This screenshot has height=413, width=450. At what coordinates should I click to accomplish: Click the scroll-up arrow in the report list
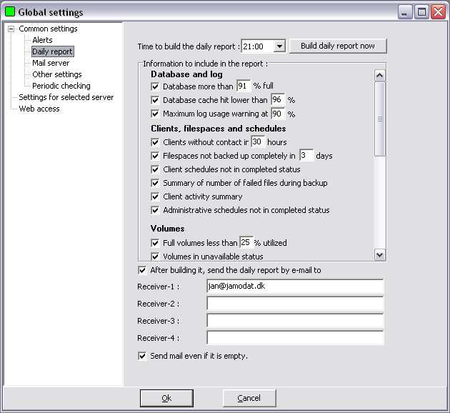(379, 76)
